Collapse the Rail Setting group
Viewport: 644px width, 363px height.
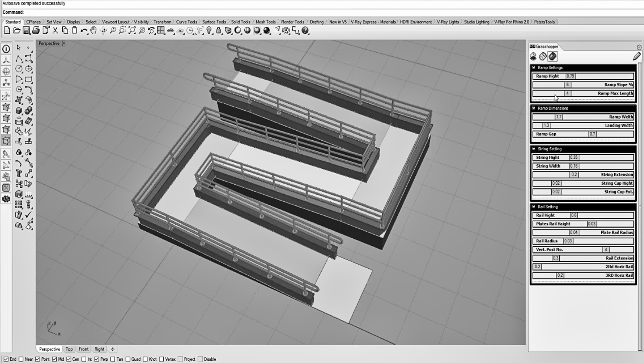[534, 207]
